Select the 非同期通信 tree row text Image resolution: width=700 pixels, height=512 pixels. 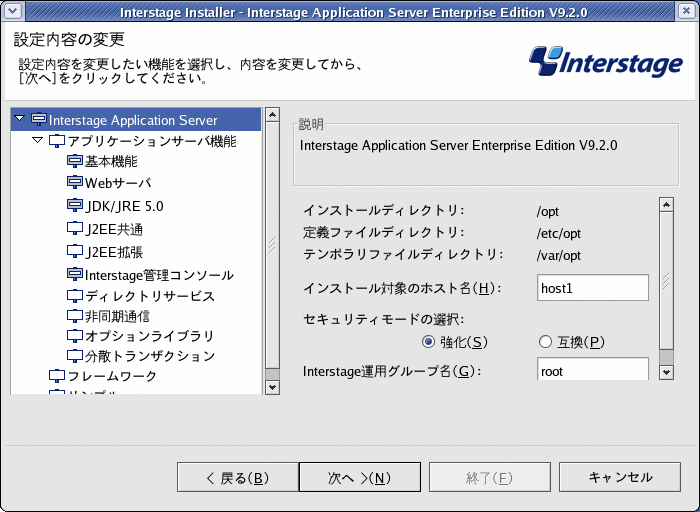(117, 316)
